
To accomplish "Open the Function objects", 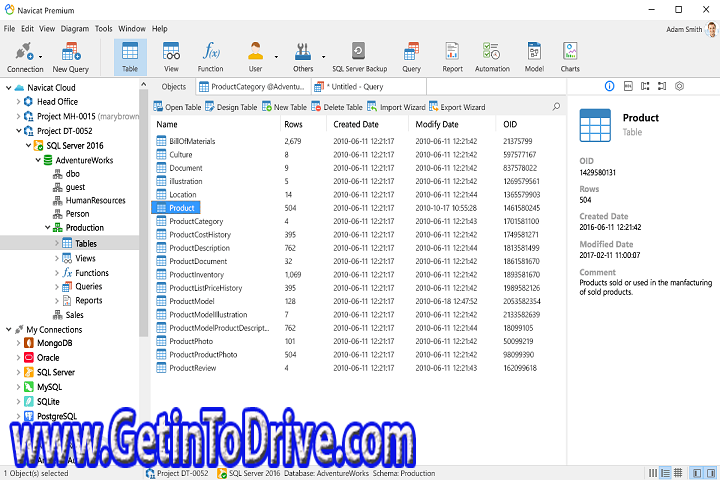I will click(x=211, y=57).
